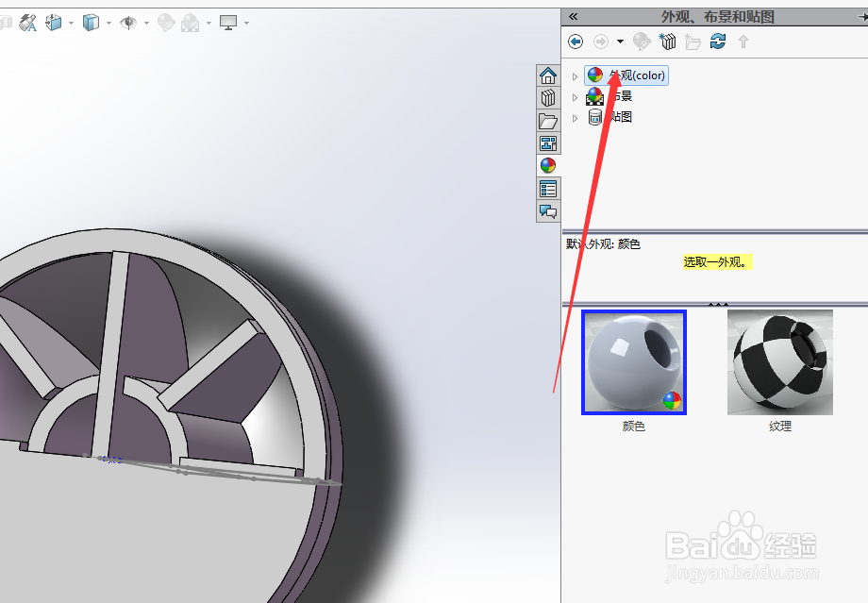Viewport: 868px width, 603px height.
Task: Click the back arrow in task pane
Action: coord(576,42)
